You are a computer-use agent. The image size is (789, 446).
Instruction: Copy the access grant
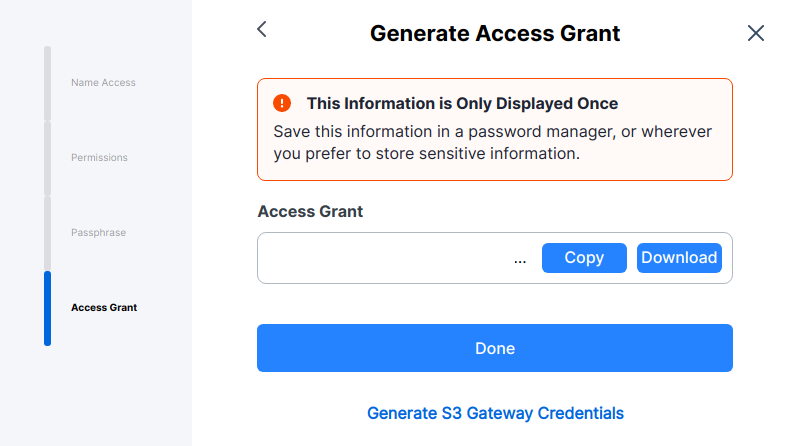(x=584, y=258)
